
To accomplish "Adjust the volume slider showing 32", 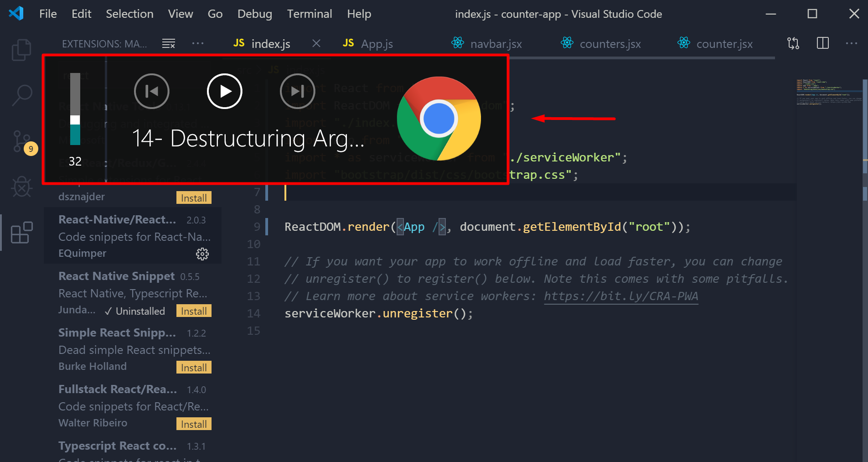I will point(75,109).
